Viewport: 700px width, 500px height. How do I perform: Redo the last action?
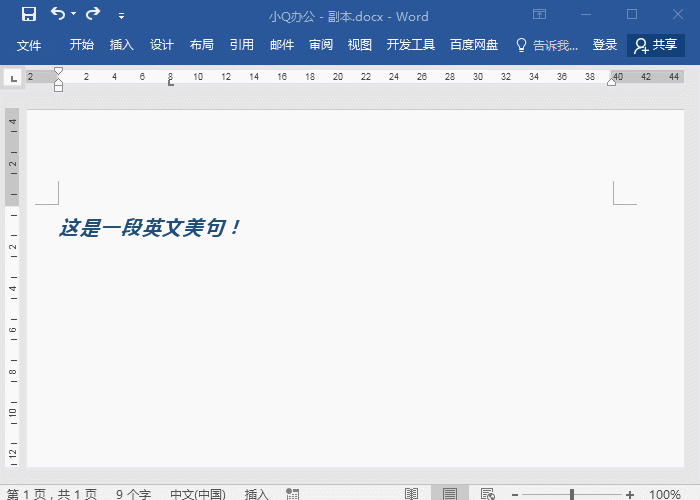tap(93, 14)
